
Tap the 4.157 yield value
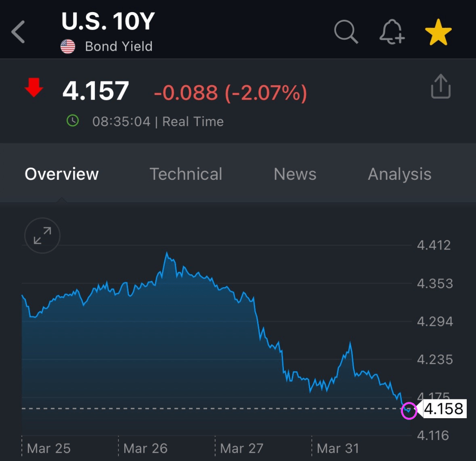pyautogui.click(x=95, y=91)
